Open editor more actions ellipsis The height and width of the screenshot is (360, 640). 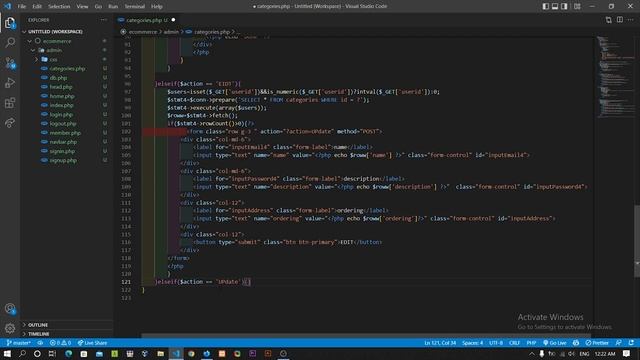pos(631,20)
